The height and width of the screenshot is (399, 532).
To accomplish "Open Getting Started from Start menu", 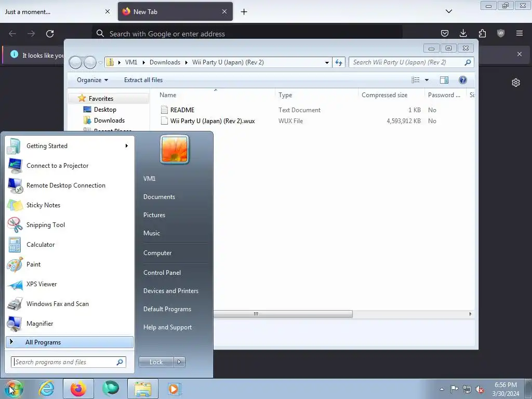I will coord(70,146).
